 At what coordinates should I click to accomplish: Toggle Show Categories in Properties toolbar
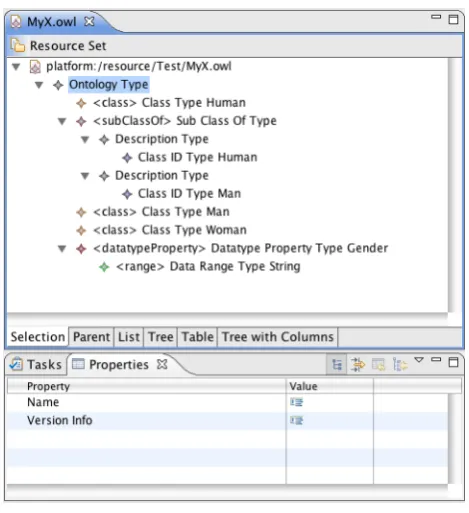coord(337,365)
